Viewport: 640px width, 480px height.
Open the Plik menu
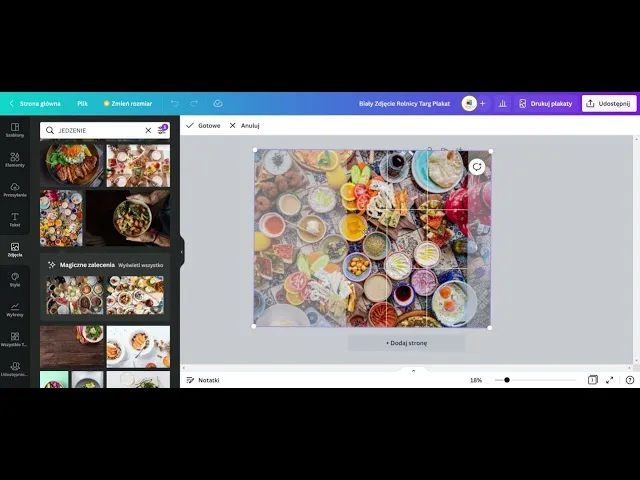pos(82,104)
